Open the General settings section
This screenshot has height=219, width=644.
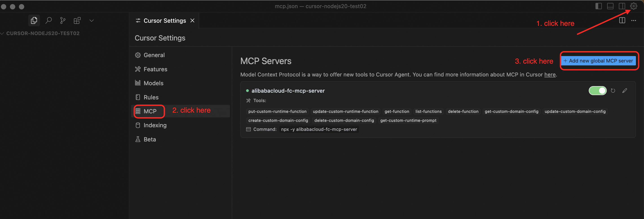[x=154, y=55]
